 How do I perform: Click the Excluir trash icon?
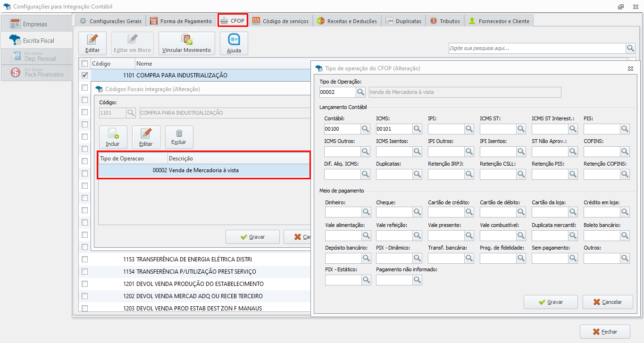[179, 134]
